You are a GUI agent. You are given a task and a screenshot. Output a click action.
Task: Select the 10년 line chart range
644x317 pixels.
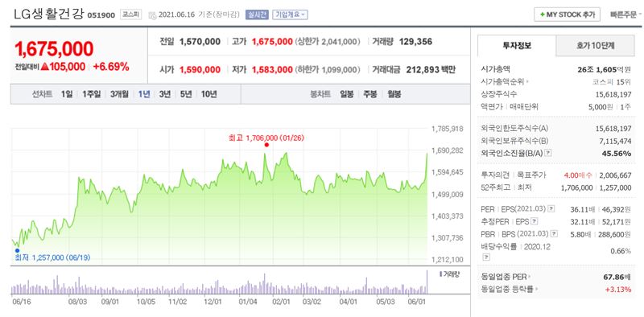pyautogui.click(x=208, y=94)
